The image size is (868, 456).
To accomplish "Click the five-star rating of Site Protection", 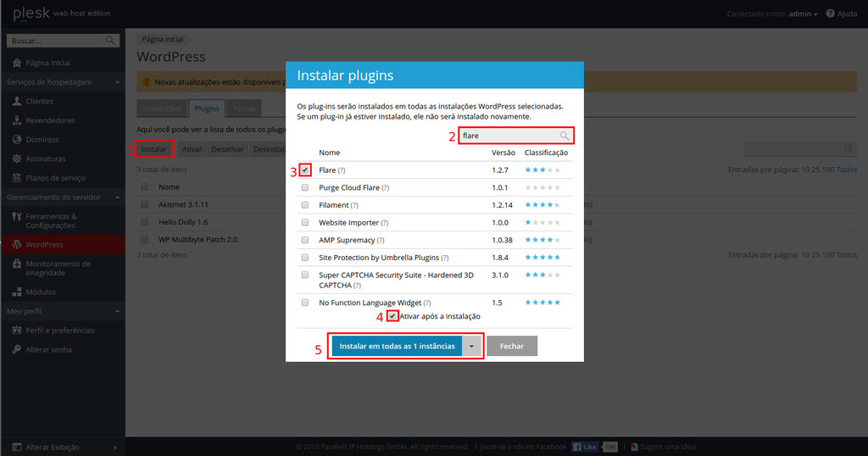I will [542, 257].
